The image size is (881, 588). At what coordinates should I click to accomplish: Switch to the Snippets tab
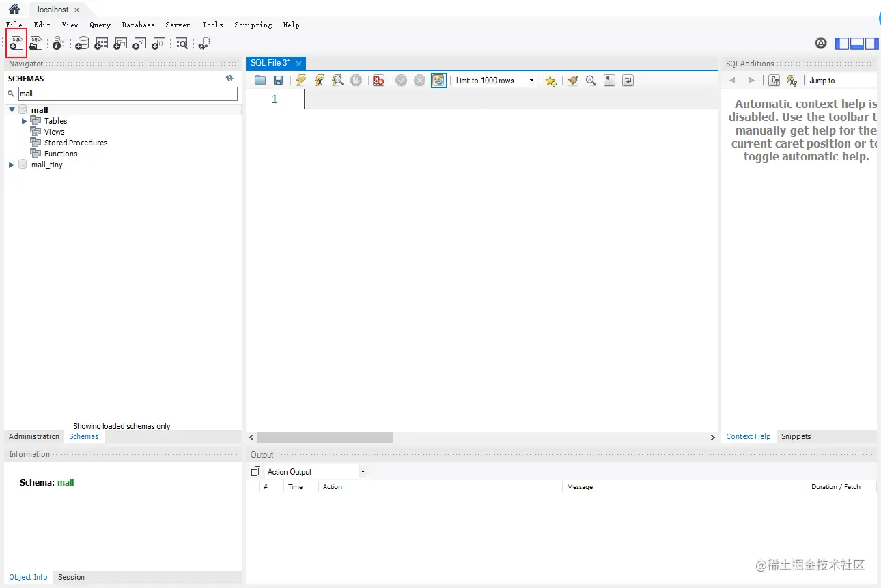coord(796,436)
